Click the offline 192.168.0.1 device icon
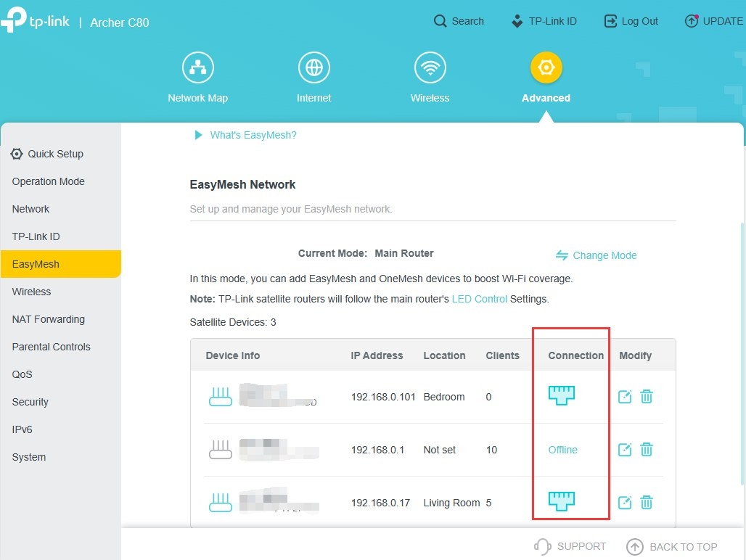Image resolution: width=746 pixels, height=560 pixels. [221, 449]
